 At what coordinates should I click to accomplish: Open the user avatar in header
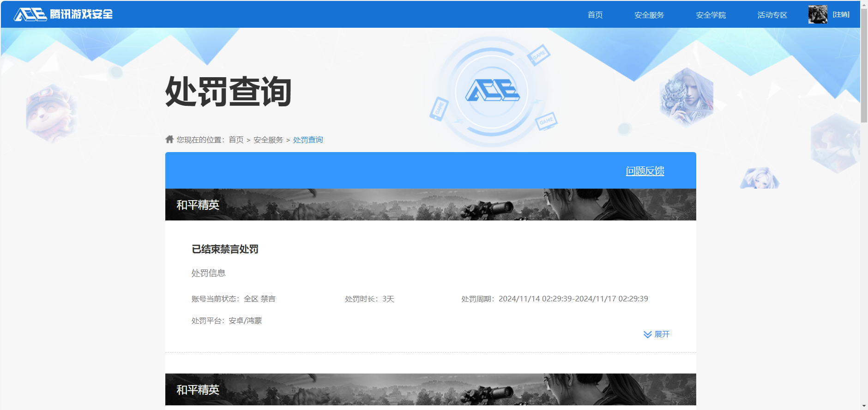(817, 14)
